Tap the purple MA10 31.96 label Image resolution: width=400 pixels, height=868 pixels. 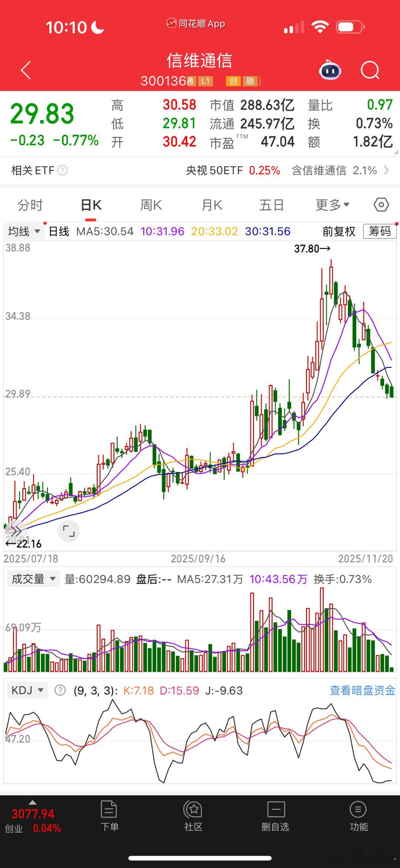[x=162, y=231]
